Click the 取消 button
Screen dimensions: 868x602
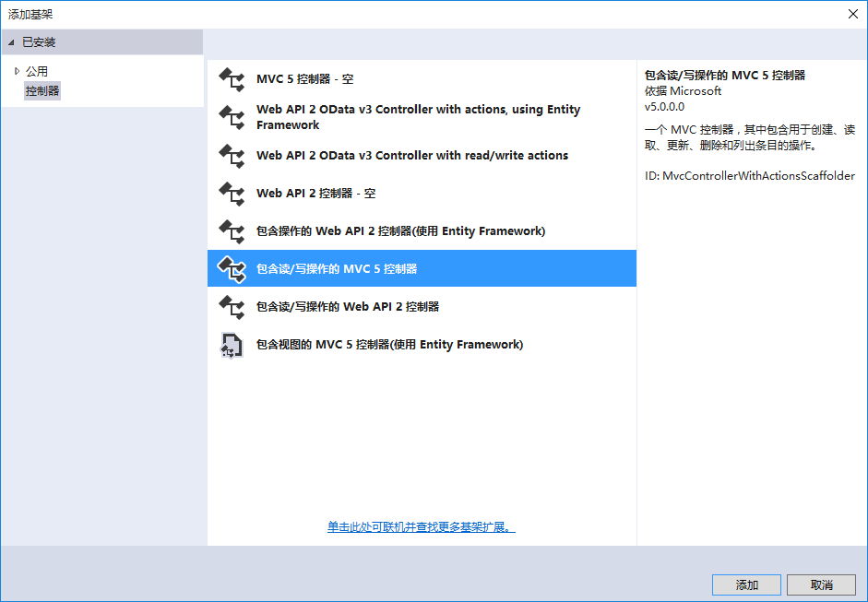(x=821, y=585)
